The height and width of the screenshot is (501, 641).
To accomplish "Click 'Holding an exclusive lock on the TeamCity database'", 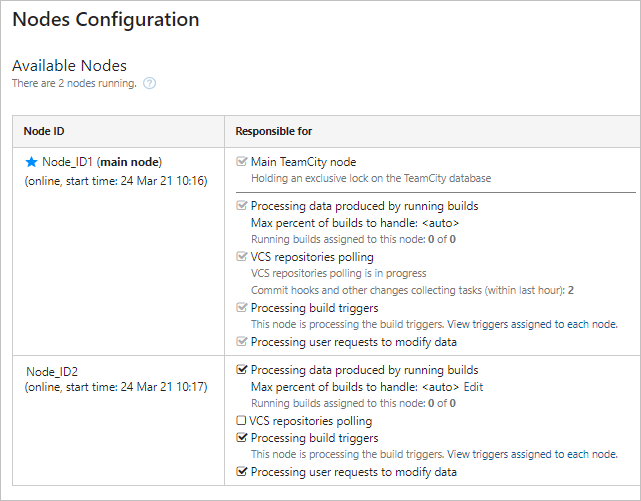I will 371,179.
